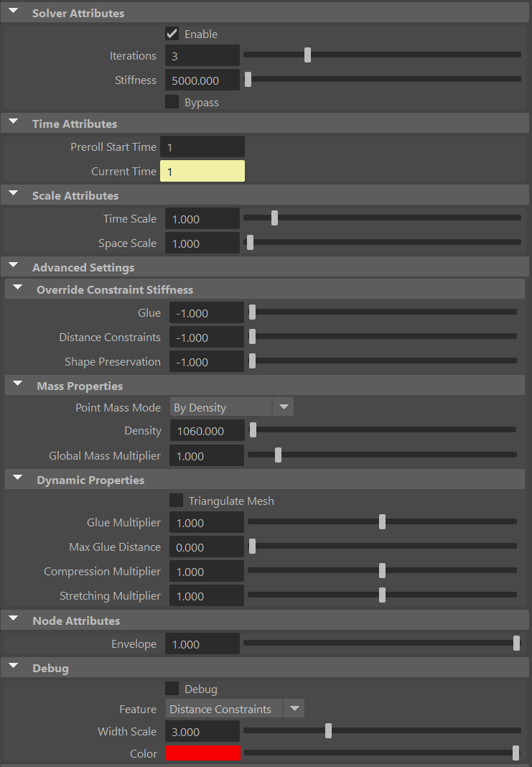Click the Max Glue Distance slider handle
Image resolution: width=532 pixels, height=767 pixels.
tap(252, 546)
